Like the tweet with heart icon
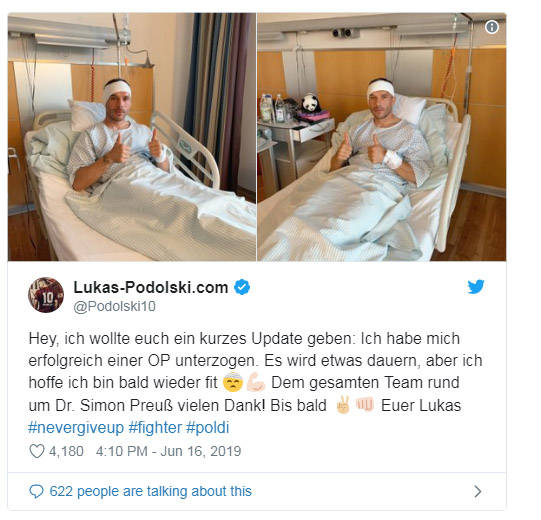Screen dimensions: 541x520 pyautogui.click(x=37, y=451)
